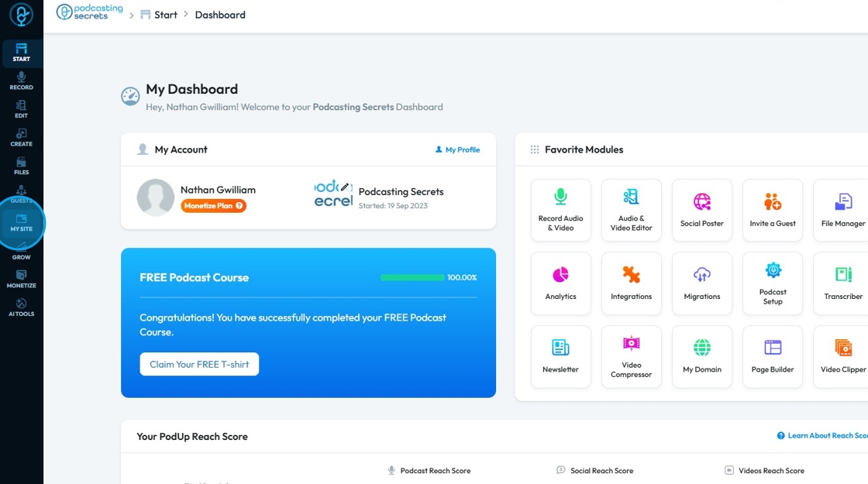The image size is (868, 484).
Task: Open the My Site section in sidebar
Action: 21,223
